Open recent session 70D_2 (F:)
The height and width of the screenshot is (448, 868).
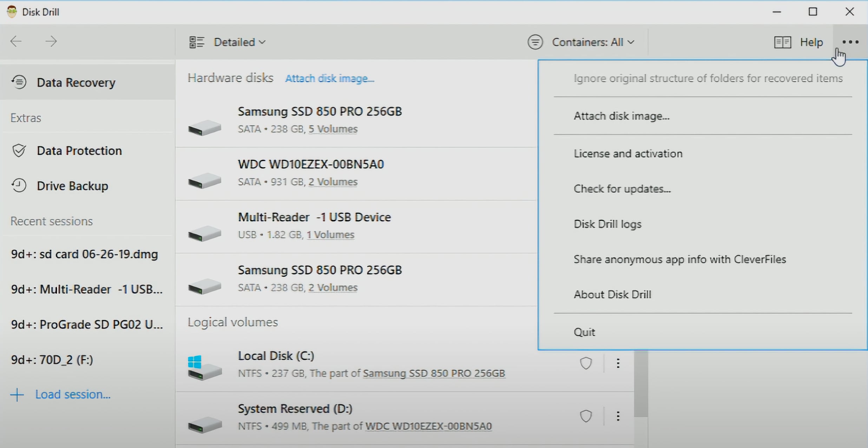(52, 360)
